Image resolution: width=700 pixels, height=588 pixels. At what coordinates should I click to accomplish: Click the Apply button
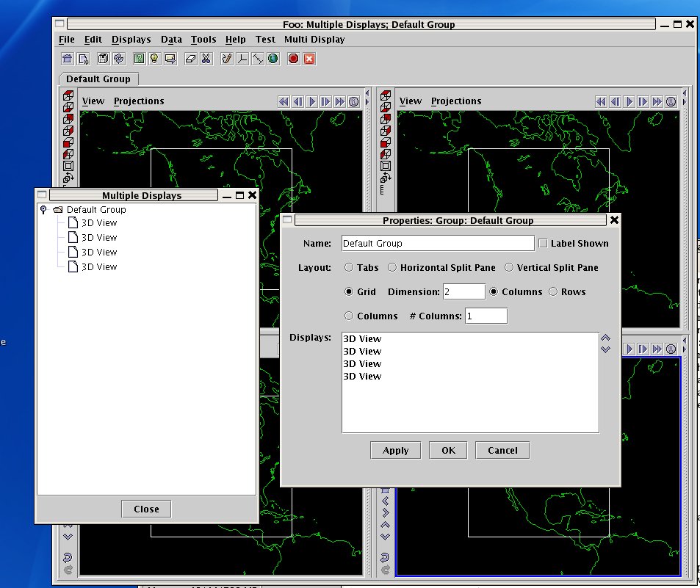pyautogui.click(x=395, y=451)
